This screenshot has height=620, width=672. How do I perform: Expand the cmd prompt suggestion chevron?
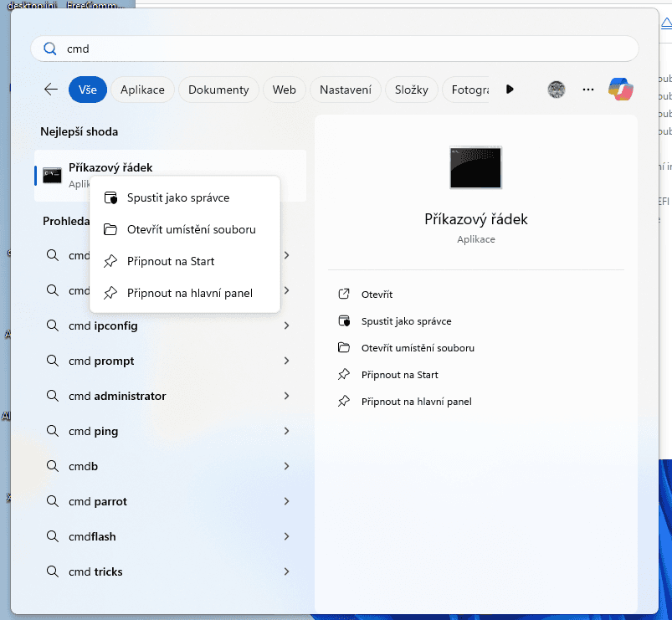point(286,361)
